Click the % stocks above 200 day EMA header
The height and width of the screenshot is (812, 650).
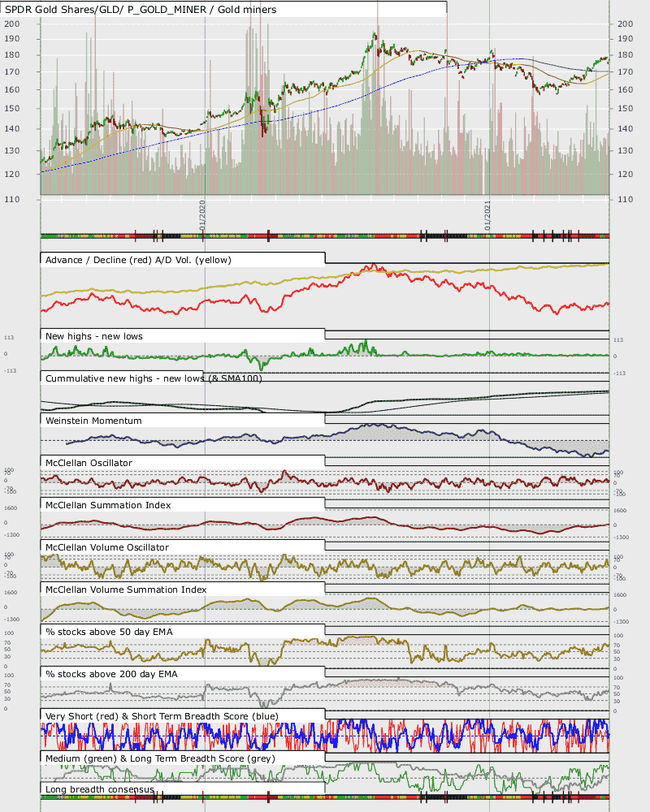coord(111,674)
